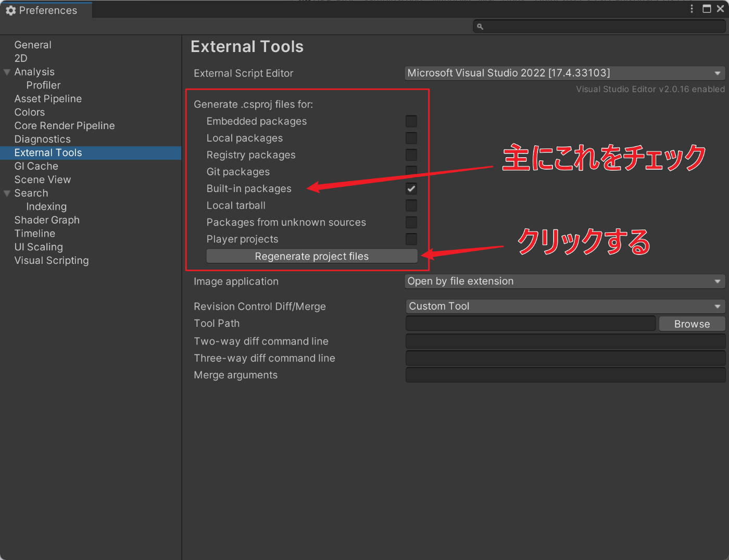Select Indexing under Search
Screen dimensions: 729x560
point(46,207)
